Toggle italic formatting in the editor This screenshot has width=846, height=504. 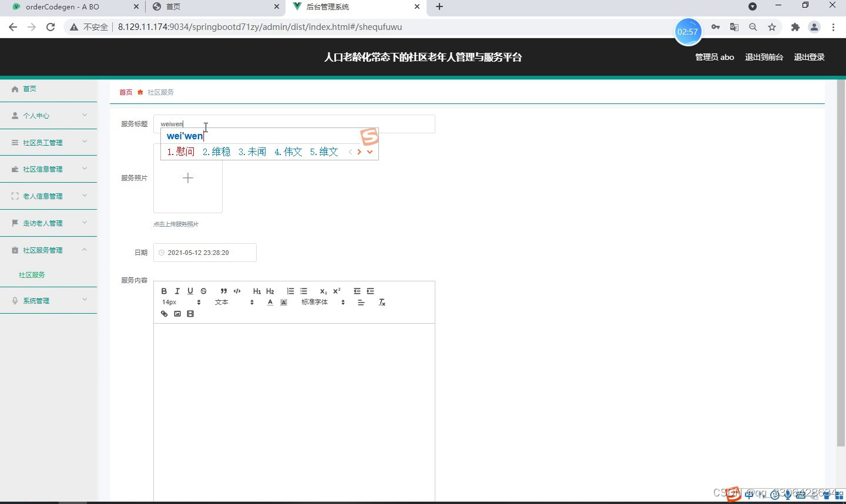[177, 291]
